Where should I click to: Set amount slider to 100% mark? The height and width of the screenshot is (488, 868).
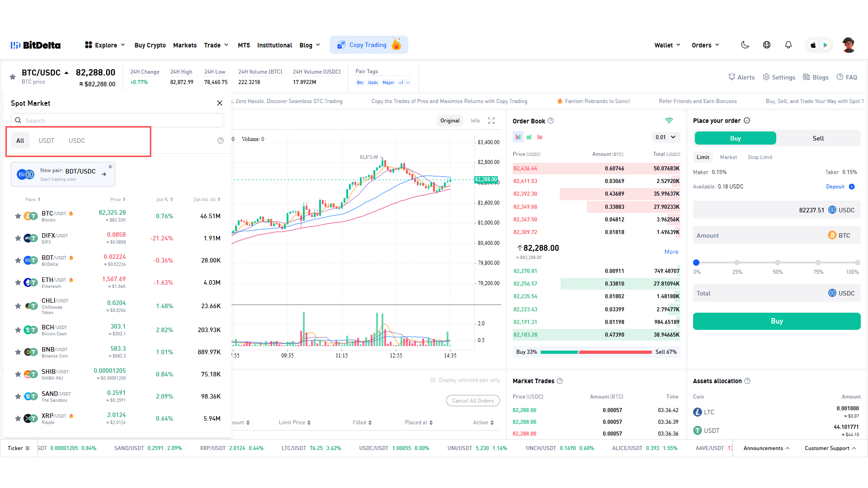click(858, 263)
